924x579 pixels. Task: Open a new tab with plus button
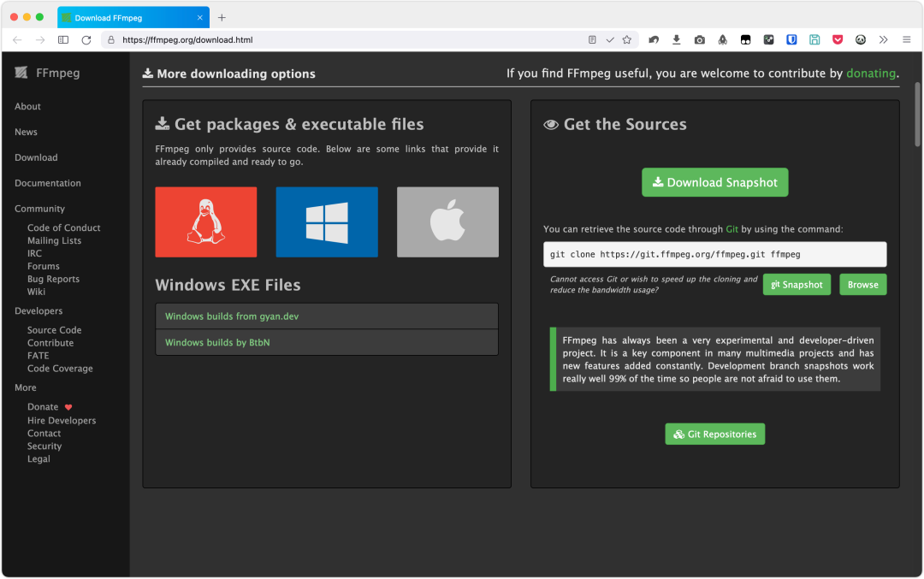(x=222, y=17)
